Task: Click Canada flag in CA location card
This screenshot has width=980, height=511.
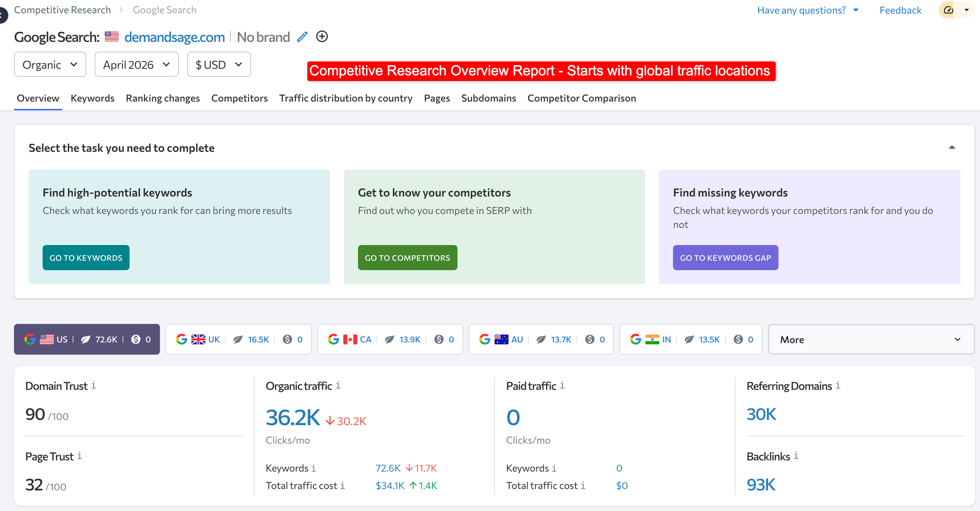Action: click(350, 339)
